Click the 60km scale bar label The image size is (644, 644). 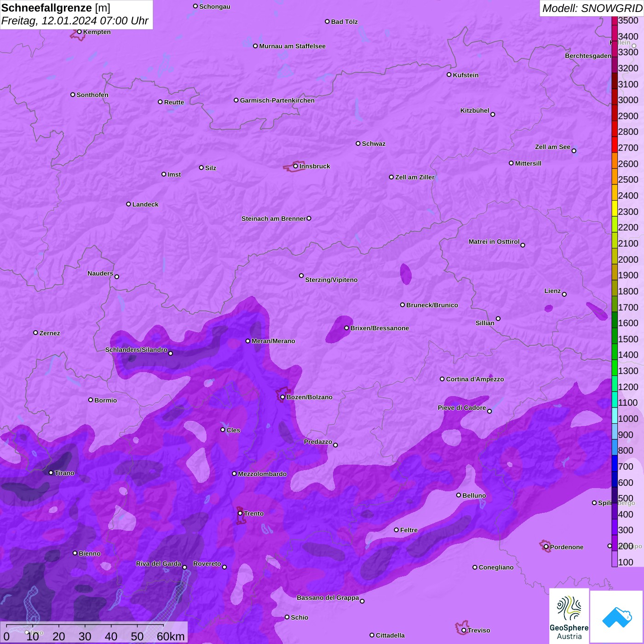click(x=171, y=636)
